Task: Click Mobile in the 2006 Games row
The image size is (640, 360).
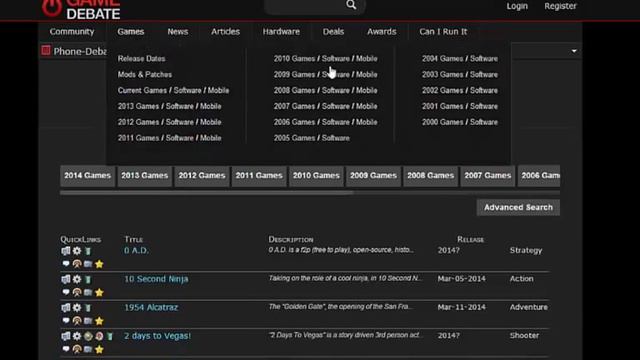Action: coord(367,122)
